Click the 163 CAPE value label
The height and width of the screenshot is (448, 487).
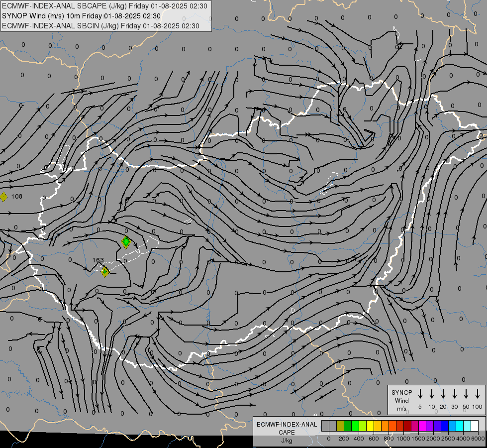[x=98, y=260]
